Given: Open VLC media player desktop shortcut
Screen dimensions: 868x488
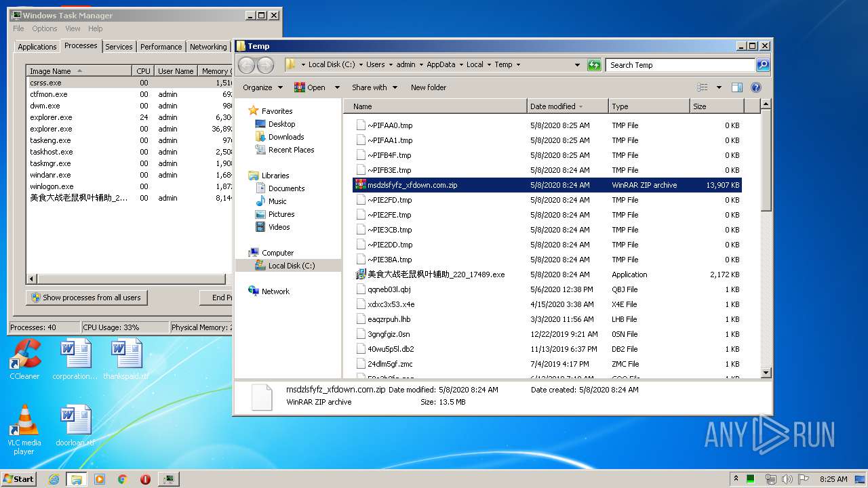Looking at the screenshot, I should coord(24,430).
